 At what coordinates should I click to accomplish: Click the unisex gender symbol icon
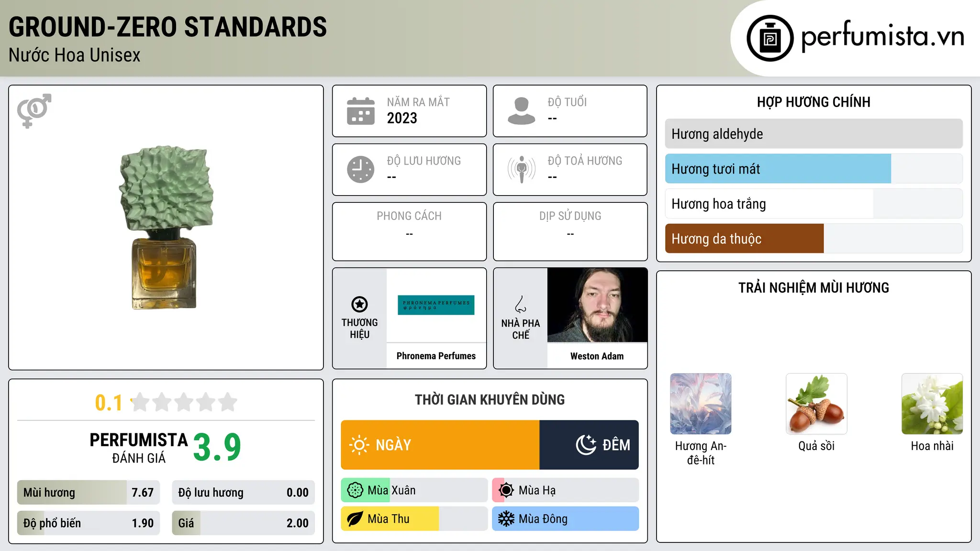pyautogui.click(x=34, y=110)
